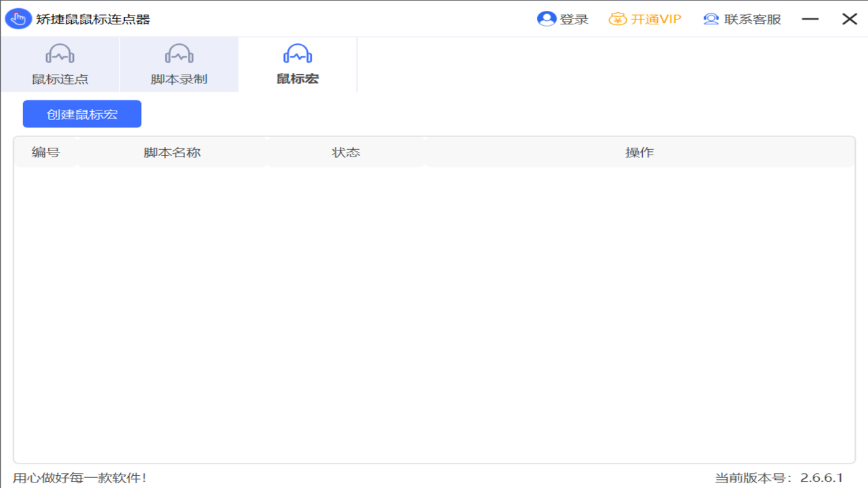Click the user avatar icon beside 登录

(x=547, y=19)
